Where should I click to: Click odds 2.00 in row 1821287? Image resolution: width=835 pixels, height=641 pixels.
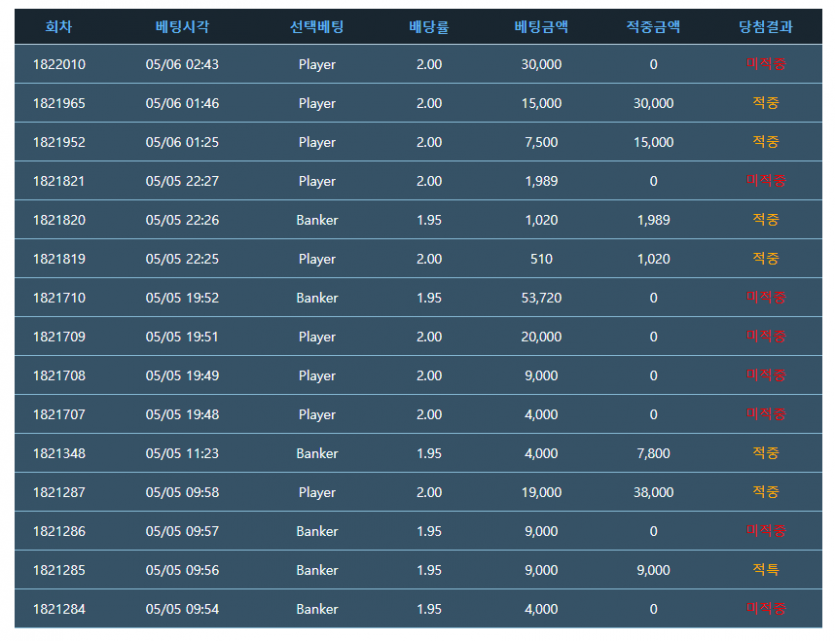(429, 492)
